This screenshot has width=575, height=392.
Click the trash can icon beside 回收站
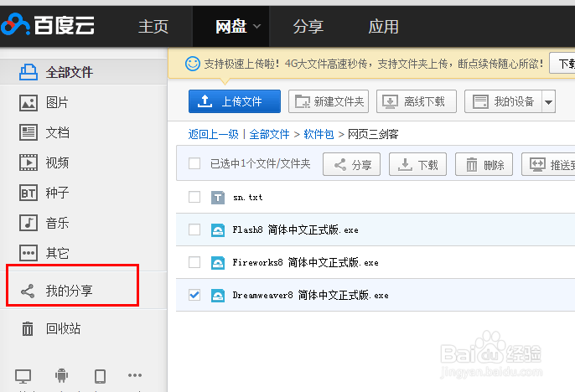point(28,328)
